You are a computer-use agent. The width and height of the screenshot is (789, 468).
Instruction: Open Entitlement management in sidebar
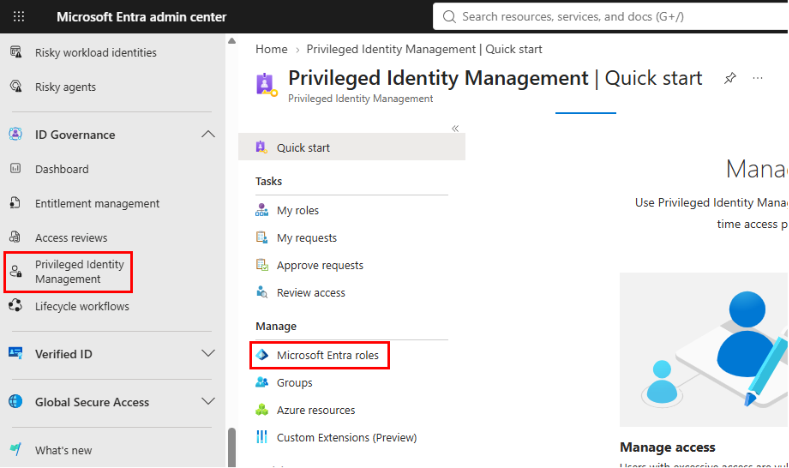[x=97, y=203]
